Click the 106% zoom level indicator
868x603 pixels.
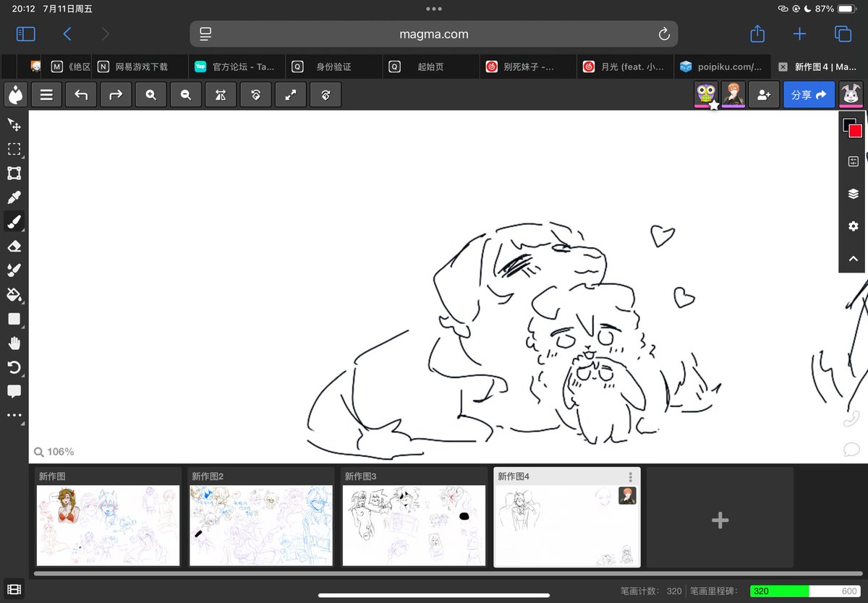click(x=54, y=452)
